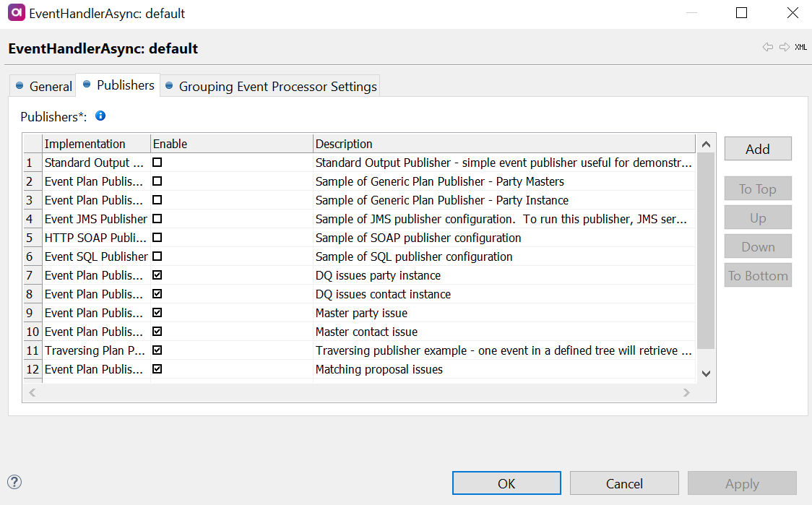The image size is (812, 505).
Task: Click the Add button
Action: (758, 149)
